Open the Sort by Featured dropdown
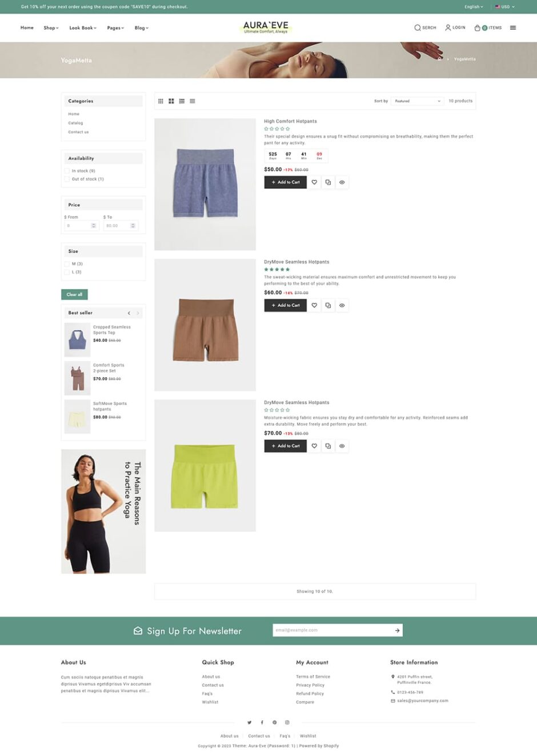Viewport: 537px width, 756px height. click(x=418, y=101)
